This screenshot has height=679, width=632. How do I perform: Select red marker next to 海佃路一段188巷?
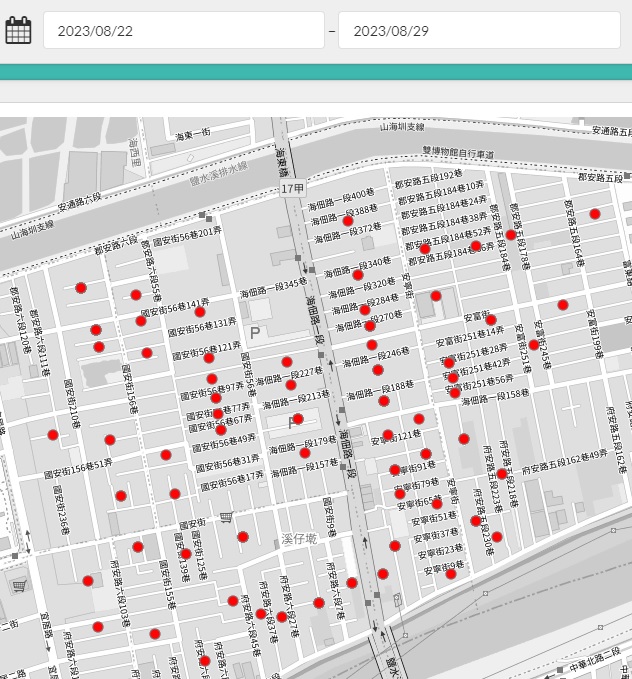[x=384, y=401]
